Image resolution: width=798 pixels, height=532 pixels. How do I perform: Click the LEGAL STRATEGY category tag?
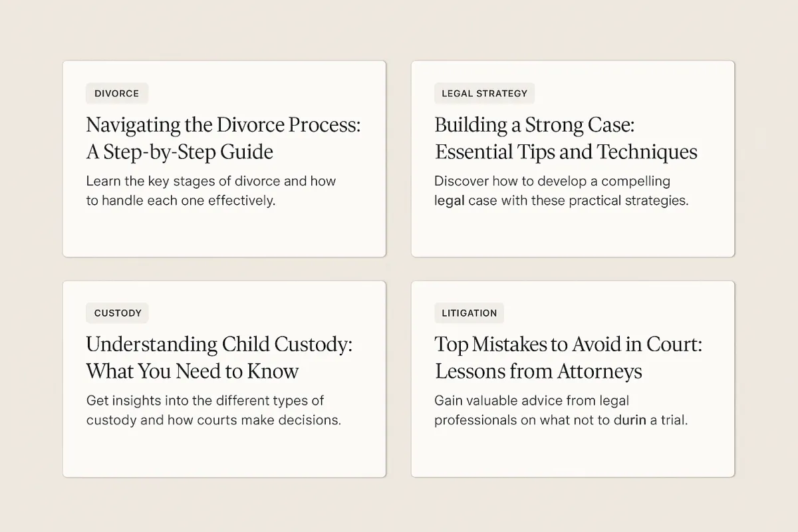(484, 93)
